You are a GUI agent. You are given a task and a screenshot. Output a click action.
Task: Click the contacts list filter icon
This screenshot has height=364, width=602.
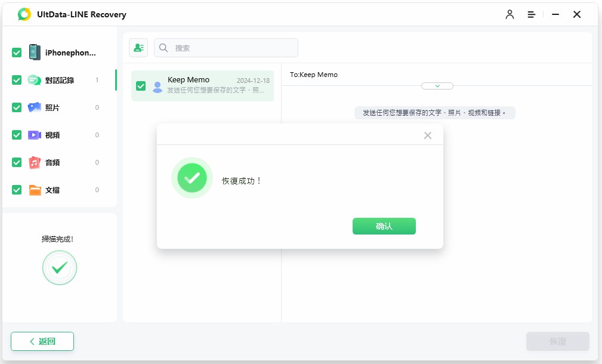coord(138,48)
